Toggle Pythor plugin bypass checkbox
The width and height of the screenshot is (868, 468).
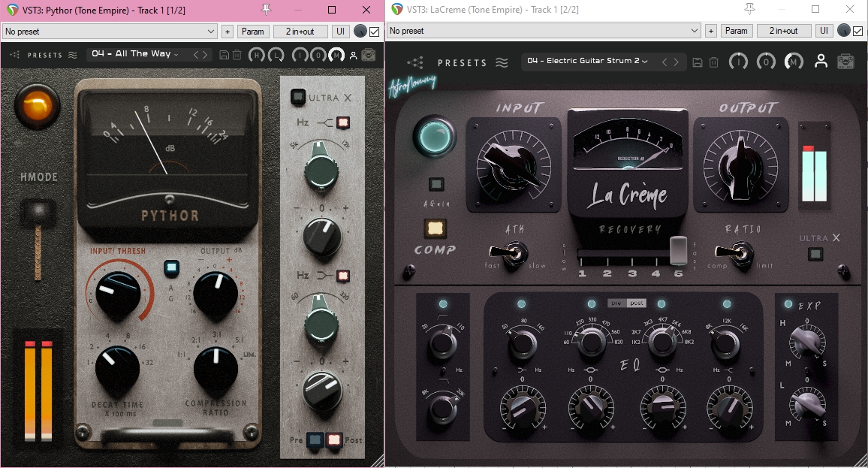tap(374, 32)
